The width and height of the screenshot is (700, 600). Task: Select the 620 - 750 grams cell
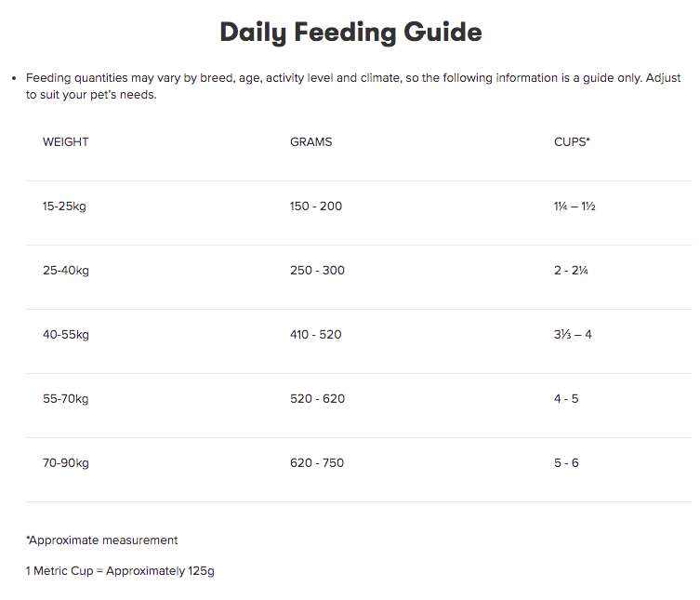pos(317,463)
